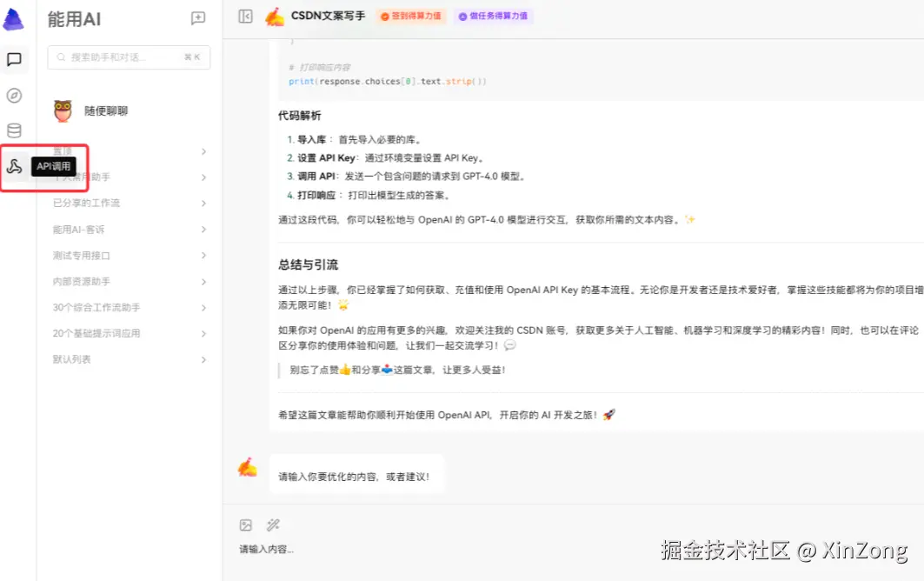Expand the 20个基础提示词应用 group chevron
This screenshot has height=581, width=924.
click(203, 334)
